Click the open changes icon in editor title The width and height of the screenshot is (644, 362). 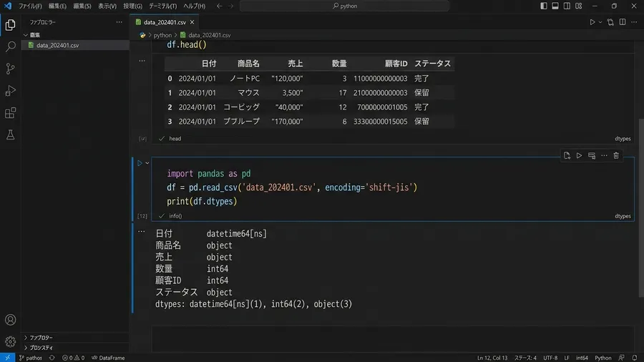[x=611, y=22]
